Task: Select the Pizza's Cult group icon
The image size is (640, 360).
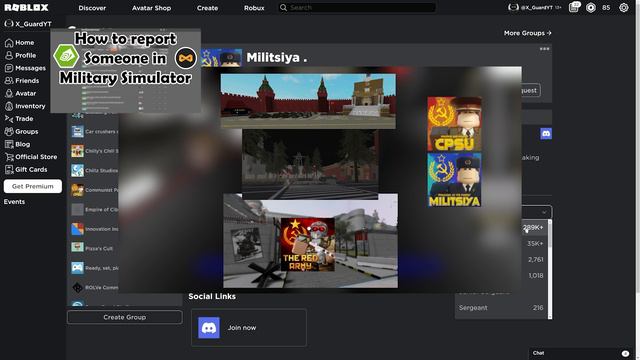Action: 77,248
